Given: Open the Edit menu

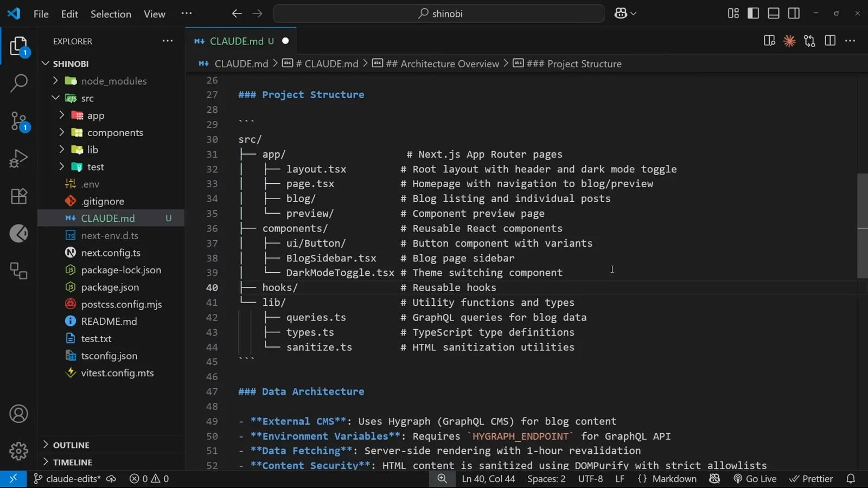Looking at the screenshot, I should pos(69,14).
